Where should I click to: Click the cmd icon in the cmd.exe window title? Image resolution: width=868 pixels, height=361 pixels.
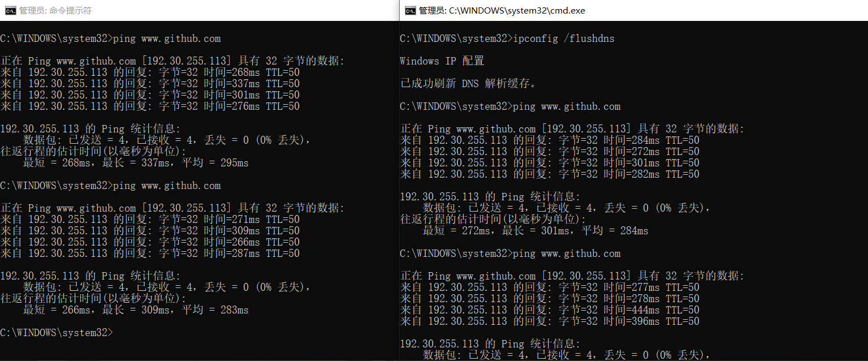click(410, 10)
